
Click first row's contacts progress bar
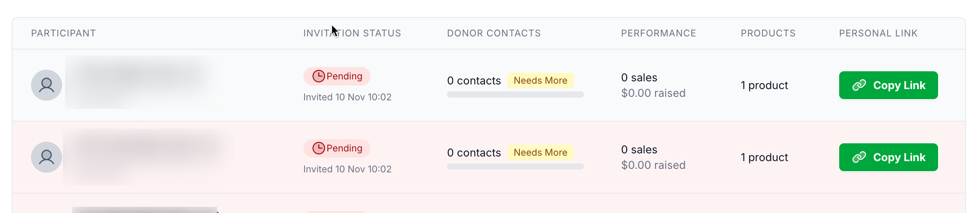(515, 94)
